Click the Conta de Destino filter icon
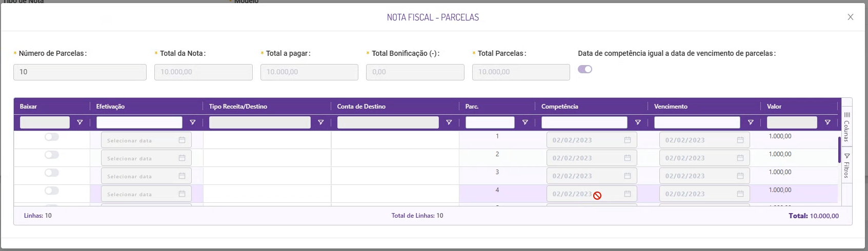 point(449,122)
